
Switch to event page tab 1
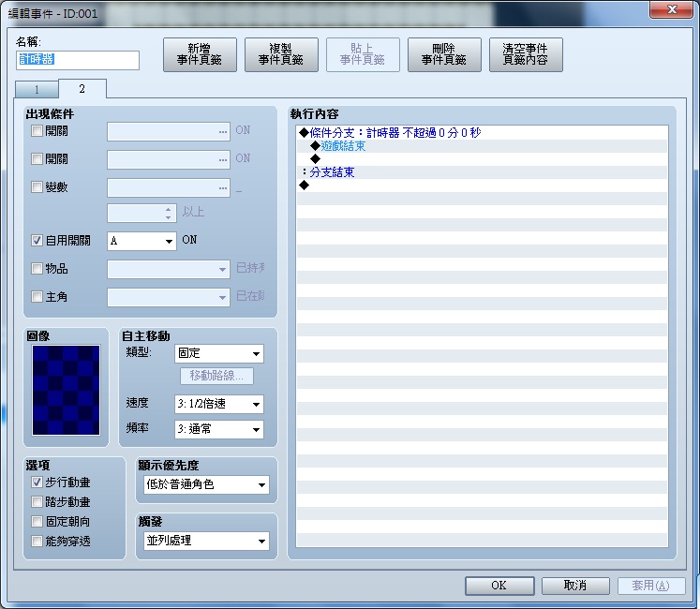point(37,89)
